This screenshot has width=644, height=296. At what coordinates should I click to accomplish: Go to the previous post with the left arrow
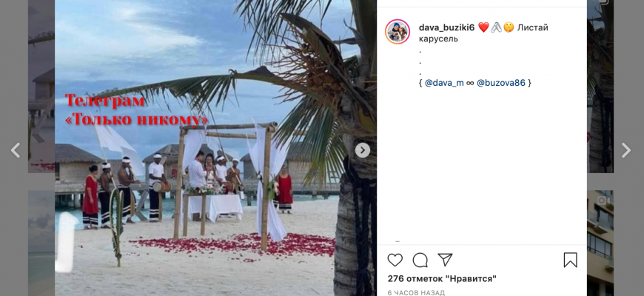16,150
